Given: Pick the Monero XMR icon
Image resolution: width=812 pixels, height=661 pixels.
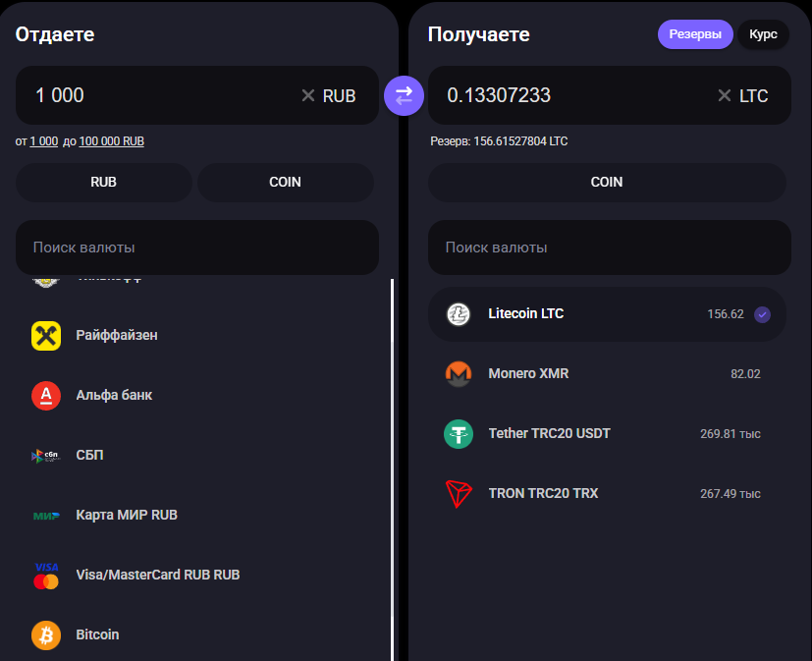Looking at the screenshot, I should pos(459,374).
